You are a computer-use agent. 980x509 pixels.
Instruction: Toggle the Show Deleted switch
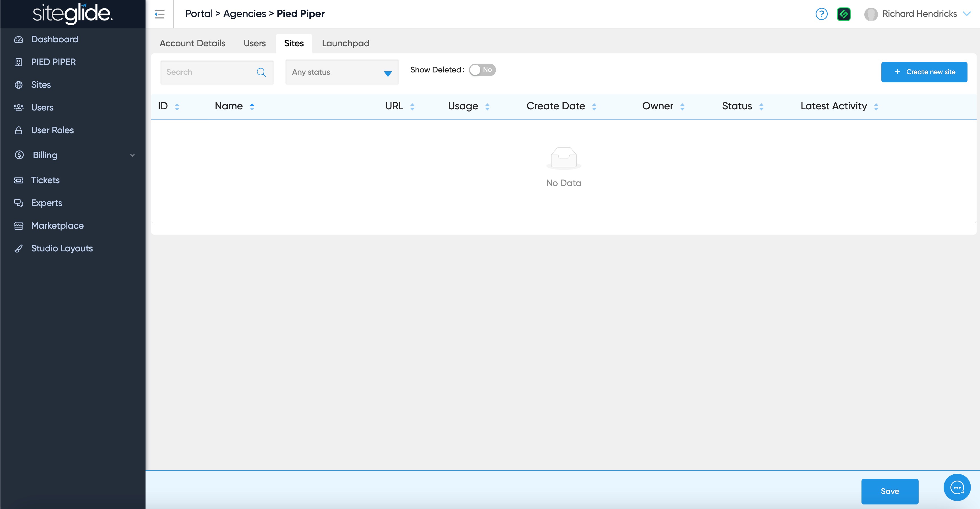[x=482, y=70]
